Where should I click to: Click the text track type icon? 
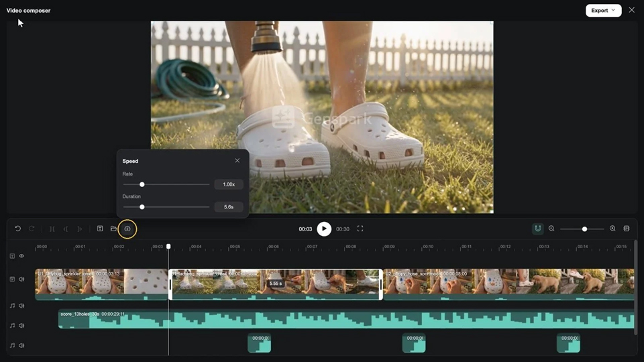(12, 256)
